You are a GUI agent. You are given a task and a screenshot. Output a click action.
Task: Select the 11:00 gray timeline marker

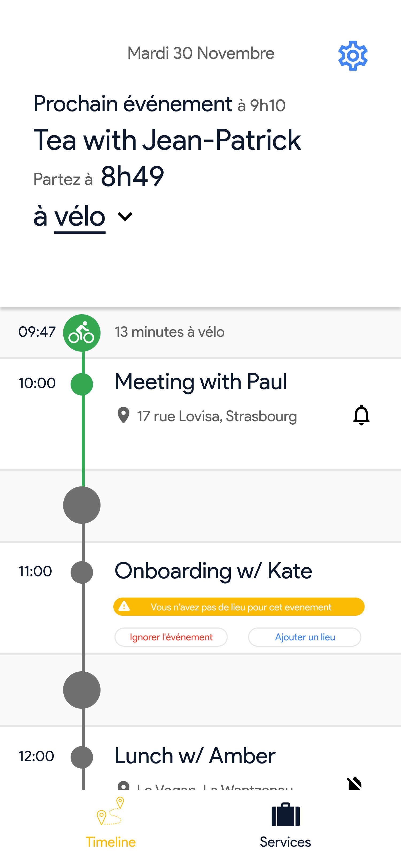pos(82,572)
